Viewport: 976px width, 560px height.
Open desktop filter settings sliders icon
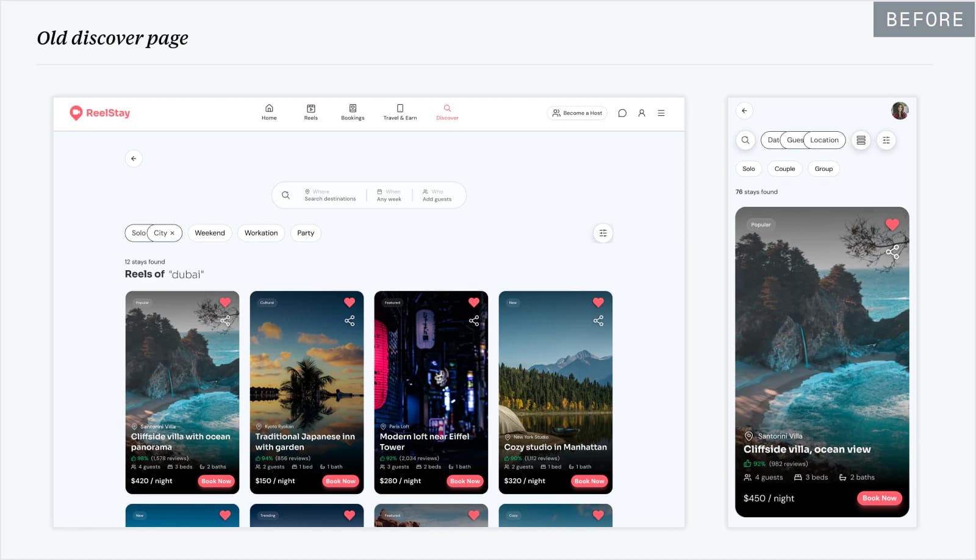(603, 233)
